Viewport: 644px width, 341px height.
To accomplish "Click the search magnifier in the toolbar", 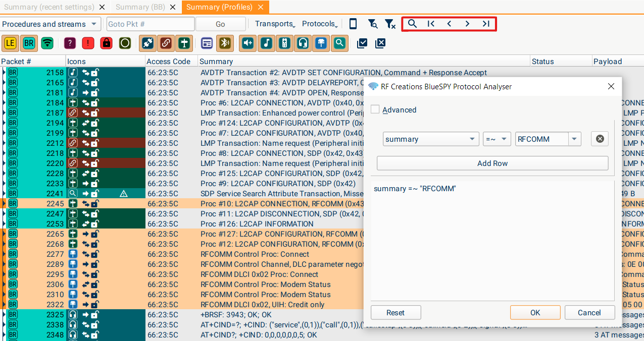I will pos(412,24).
